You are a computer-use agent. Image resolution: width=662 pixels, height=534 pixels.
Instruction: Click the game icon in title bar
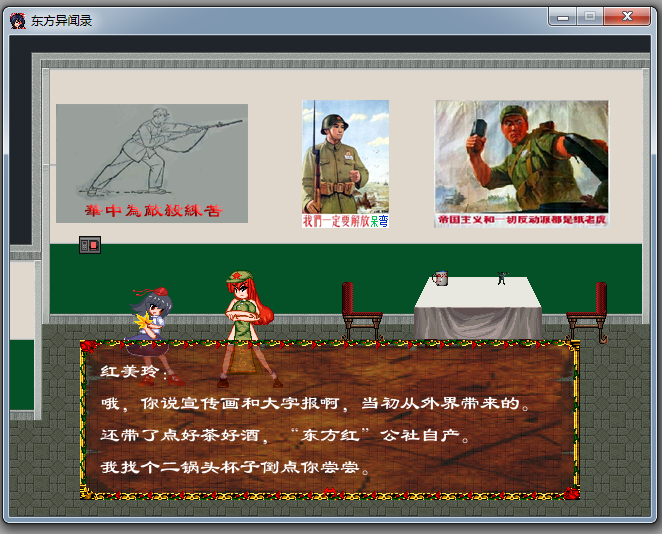click(18, 20)
